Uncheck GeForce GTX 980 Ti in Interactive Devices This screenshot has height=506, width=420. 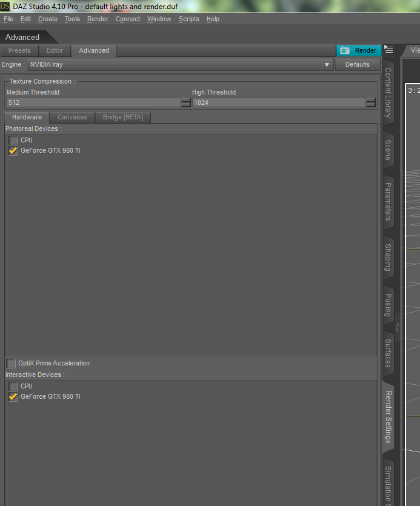[x=13, y=396]
